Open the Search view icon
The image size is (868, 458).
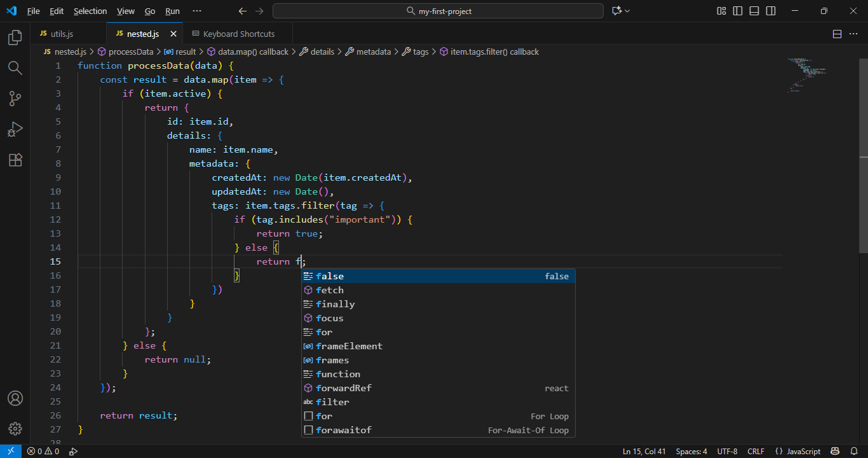click(15, 68)
